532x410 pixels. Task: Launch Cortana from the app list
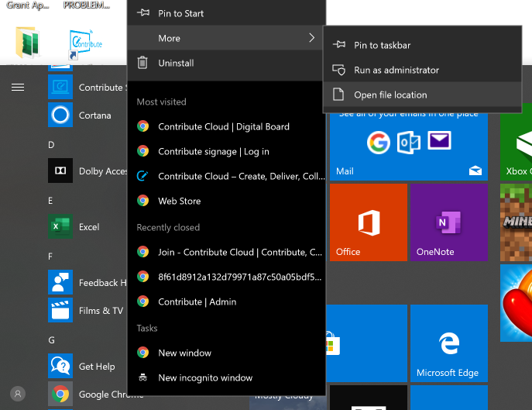tap(88, 115)
